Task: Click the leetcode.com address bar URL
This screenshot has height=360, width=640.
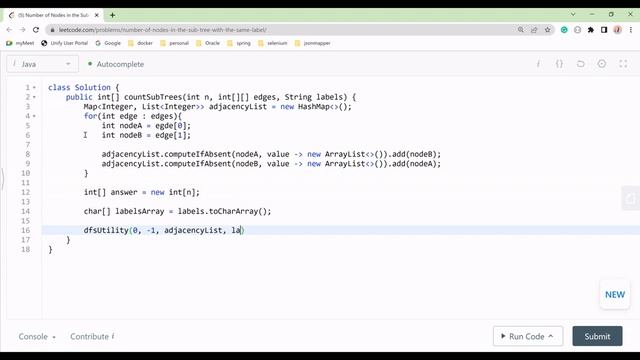Action: (162, 30)
